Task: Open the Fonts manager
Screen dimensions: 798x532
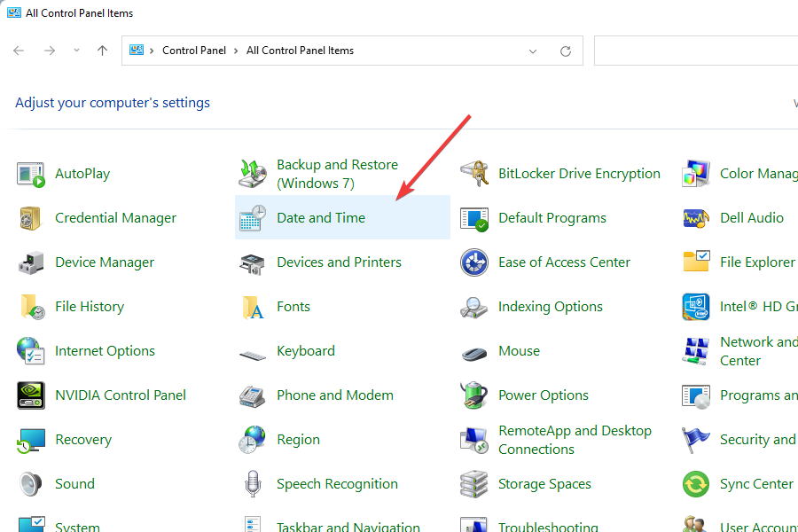Action: tap(293, 307)
